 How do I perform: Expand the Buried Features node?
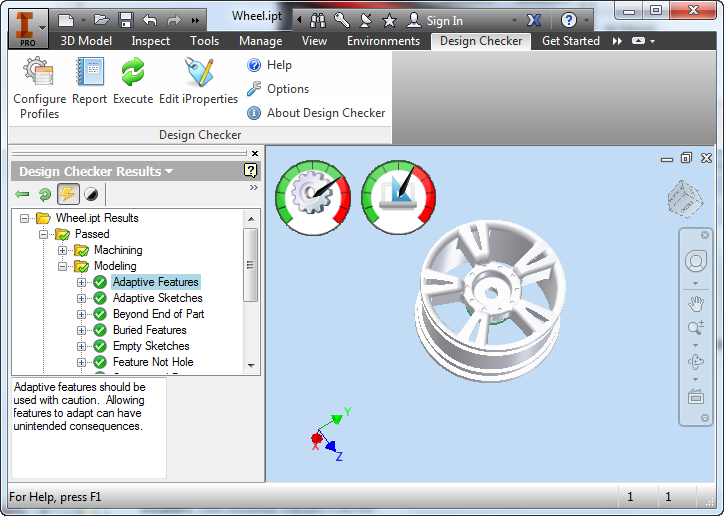[81, 330]
